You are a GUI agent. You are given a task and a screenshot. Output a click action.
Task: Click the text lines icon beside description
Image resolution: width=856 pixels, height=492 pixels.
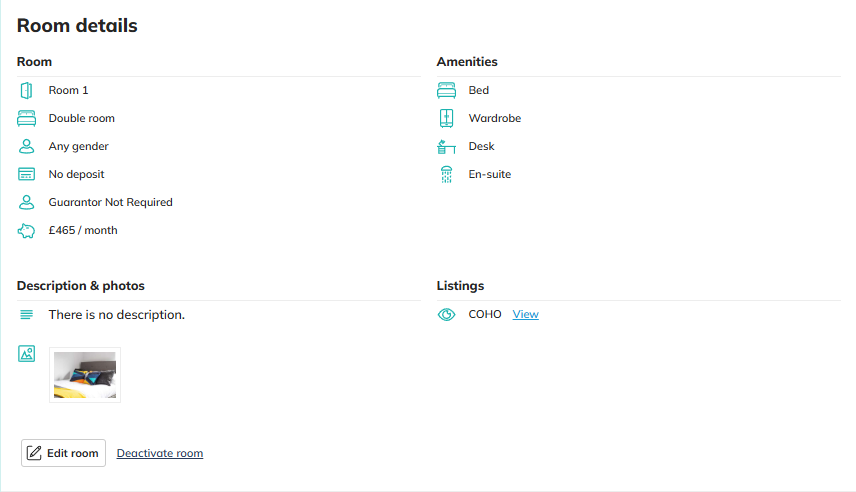[26, 314]
